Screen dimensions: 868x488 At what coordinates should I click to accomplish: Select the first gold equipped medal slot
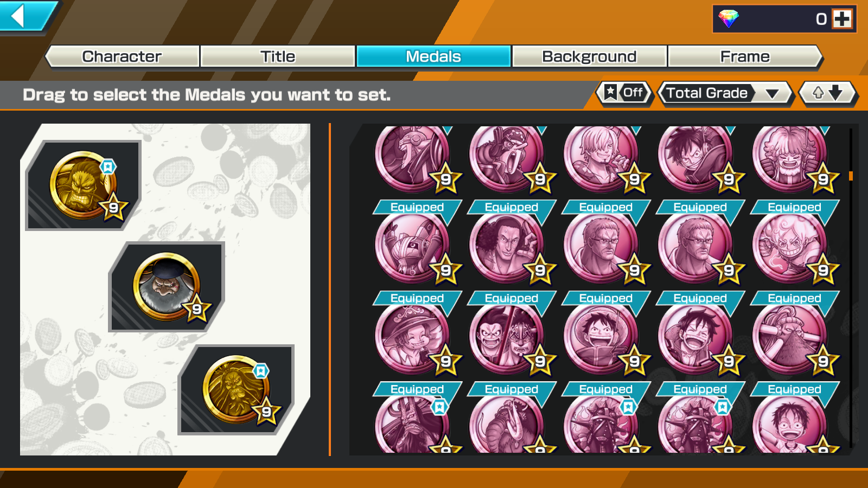coord(84,185)
